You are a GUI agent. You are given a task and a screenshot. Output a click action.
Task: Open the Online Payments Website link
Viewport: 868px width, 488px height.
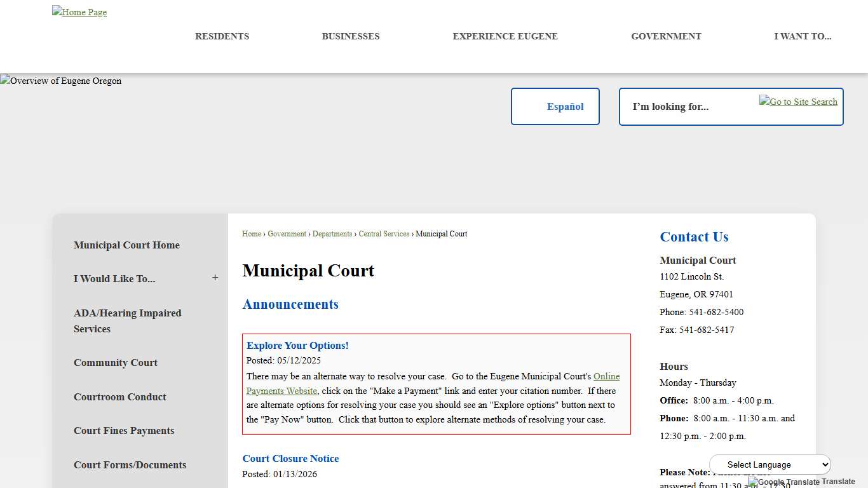606,376
